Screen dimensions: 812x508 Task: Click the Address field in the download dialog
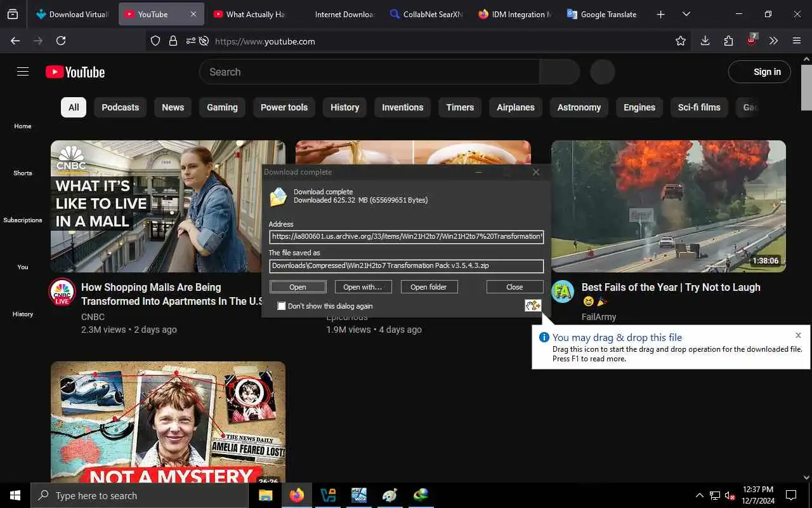click(406, 236)
